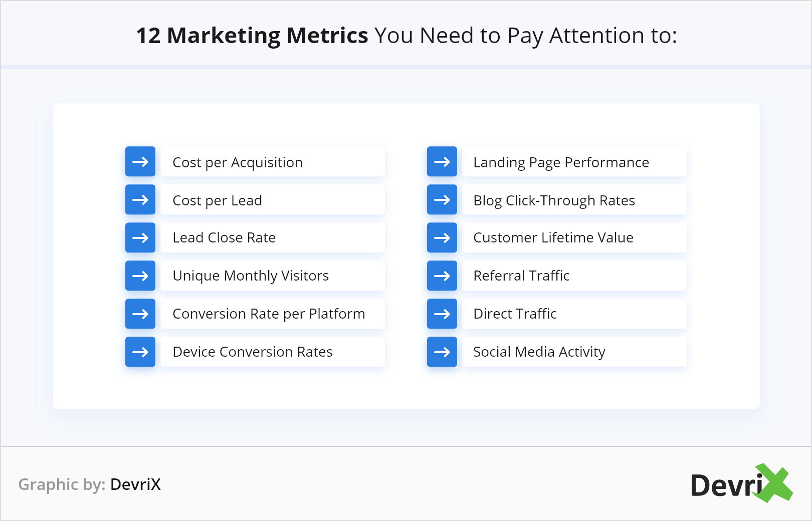Click the DevriX logo in the footer
Viewport: 812px width, 521px height.
click(741, 484)
